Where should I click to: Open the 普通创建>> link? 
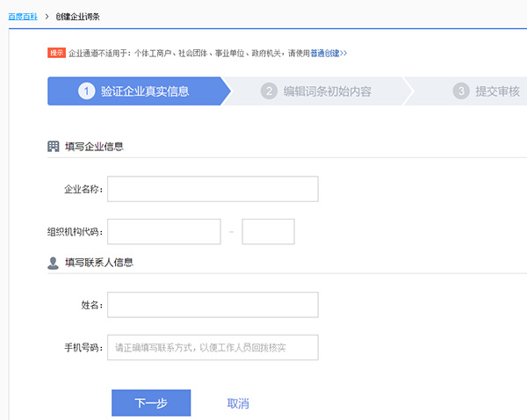pos(328,53)
